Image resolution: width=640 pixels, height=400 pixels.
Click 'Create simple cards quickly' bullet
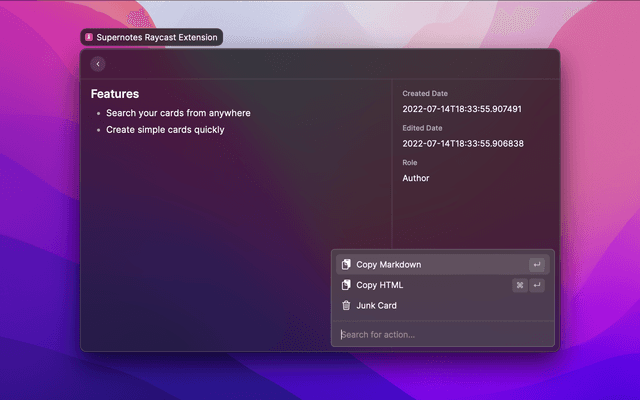pyautogui.click(x=165, y=130)
